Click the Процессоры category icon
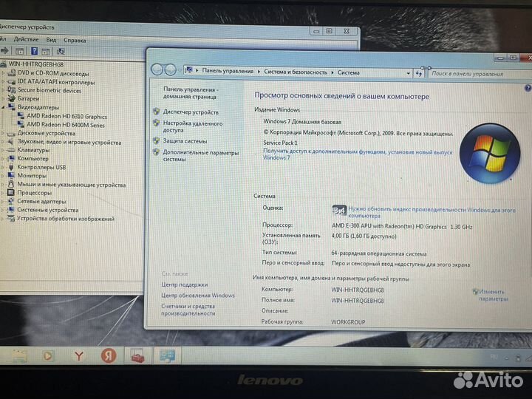The image size is (532, 399). (x=11, y=193)
